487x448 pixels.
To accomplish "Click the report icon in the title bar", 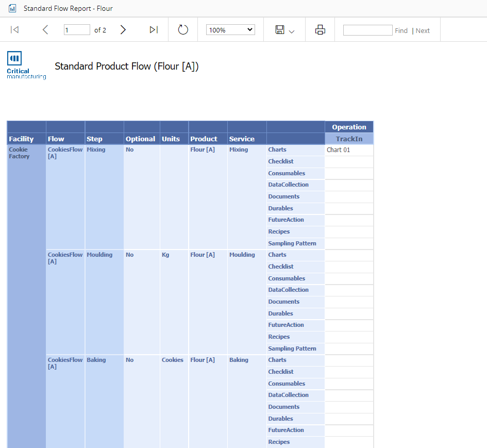I will [12, 8].
